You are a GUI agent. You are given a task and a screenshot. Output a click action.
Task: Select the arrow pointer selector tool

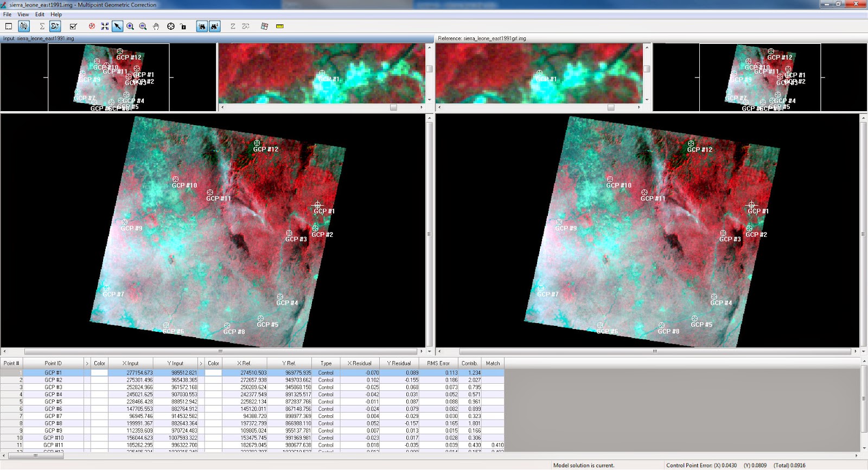(x=117, y=26)
